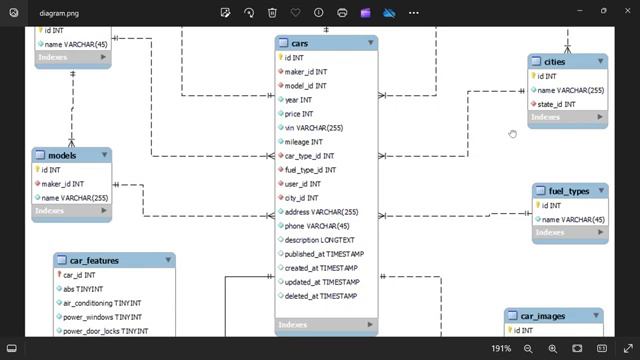Click 'maker_id INT' in cars table
640x360 pixels.
point(306,72)
